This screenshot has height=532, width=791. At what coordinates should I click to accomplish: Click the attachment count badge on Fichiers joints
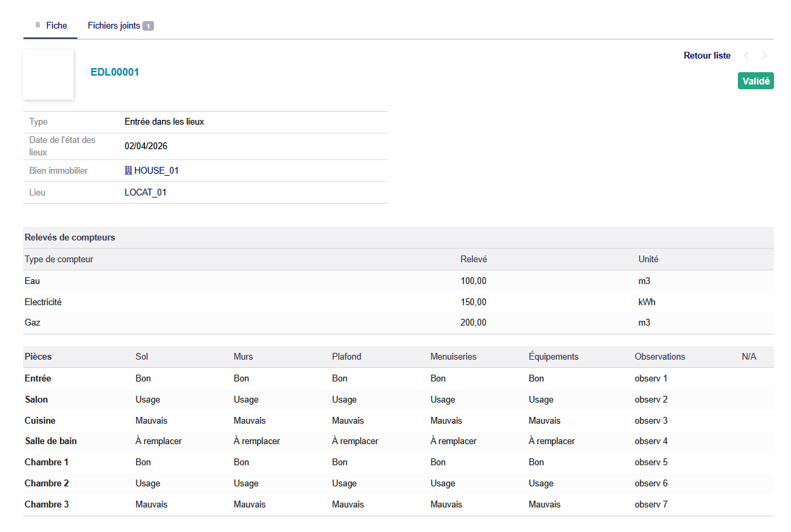[x=148, y=26]
